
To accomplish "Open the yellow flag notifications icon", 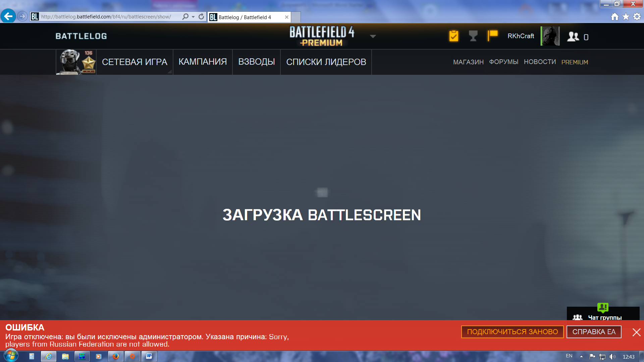I will click(492, 36).
